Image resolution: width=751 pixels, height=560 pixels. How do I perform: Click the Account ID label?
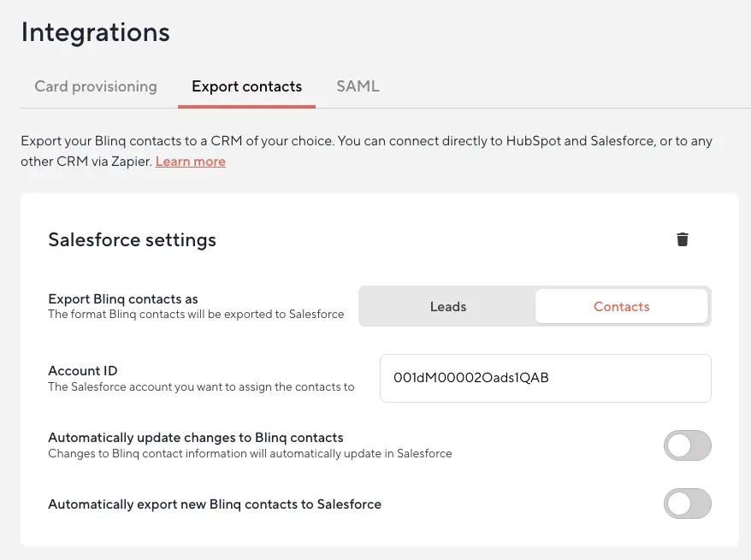coord(83,370)
